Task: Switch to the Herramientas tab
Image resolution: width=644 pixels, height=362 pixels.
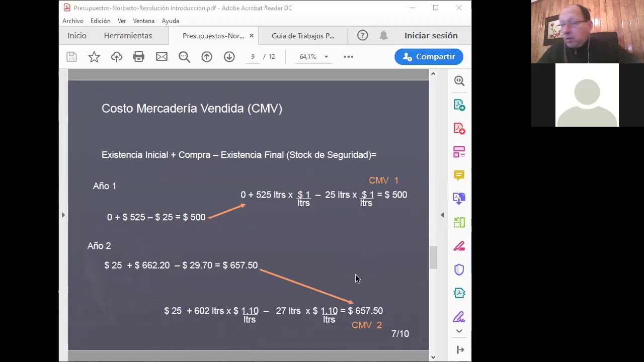Action: [128, 36]
